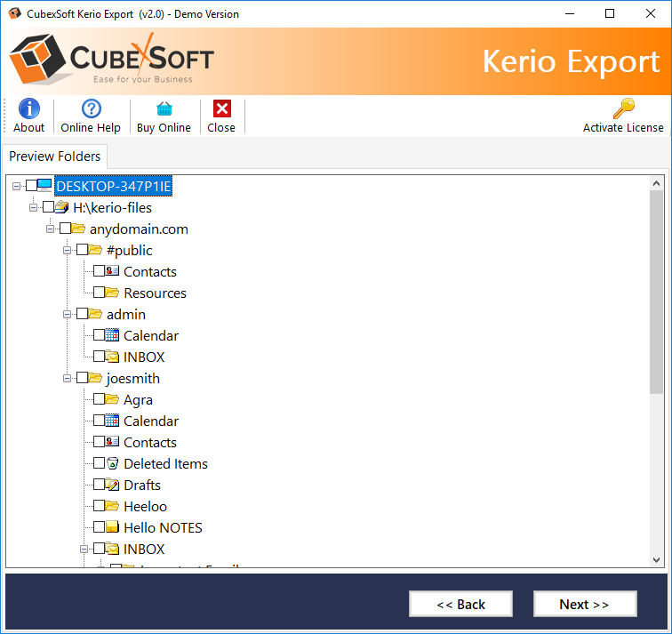Collapse the DESKTOP-347P1IE root node
The image size is (672, 634).
16,186
